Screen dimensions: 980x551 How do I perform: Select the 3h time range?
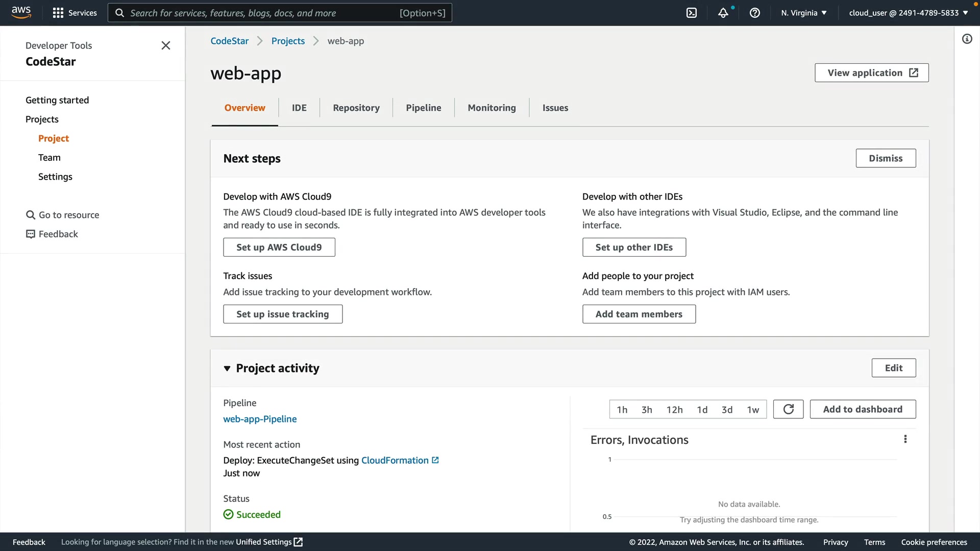[647, 410]
